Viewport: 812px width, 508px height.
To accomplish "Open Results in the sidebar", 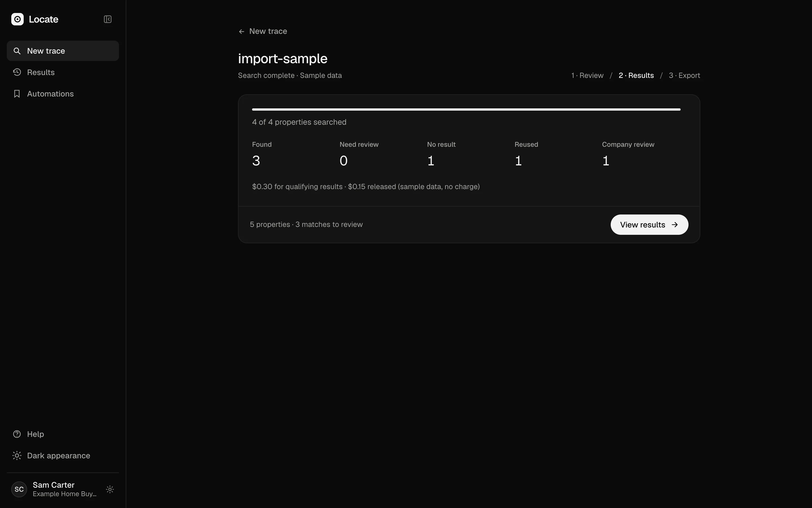I will click(63, 72).
